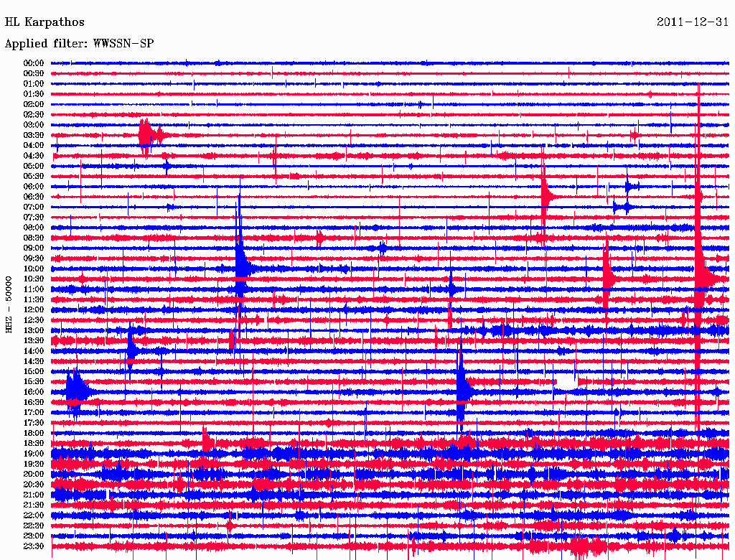Choose the 17:00 time label
Viewport: 735px width, 560px height.
coord(33,413)
